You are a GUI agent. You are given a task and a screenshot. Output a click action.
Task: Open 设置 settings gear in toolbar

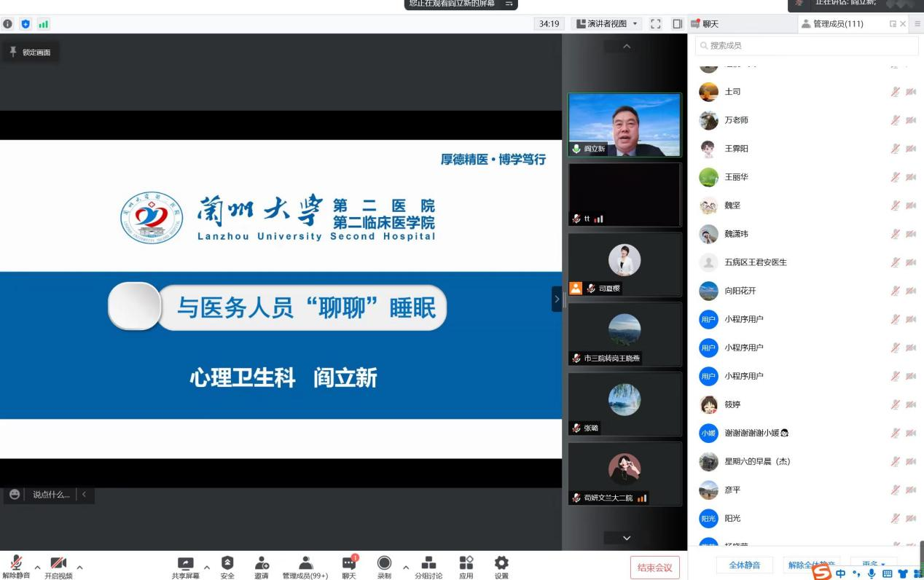point(501,563)
